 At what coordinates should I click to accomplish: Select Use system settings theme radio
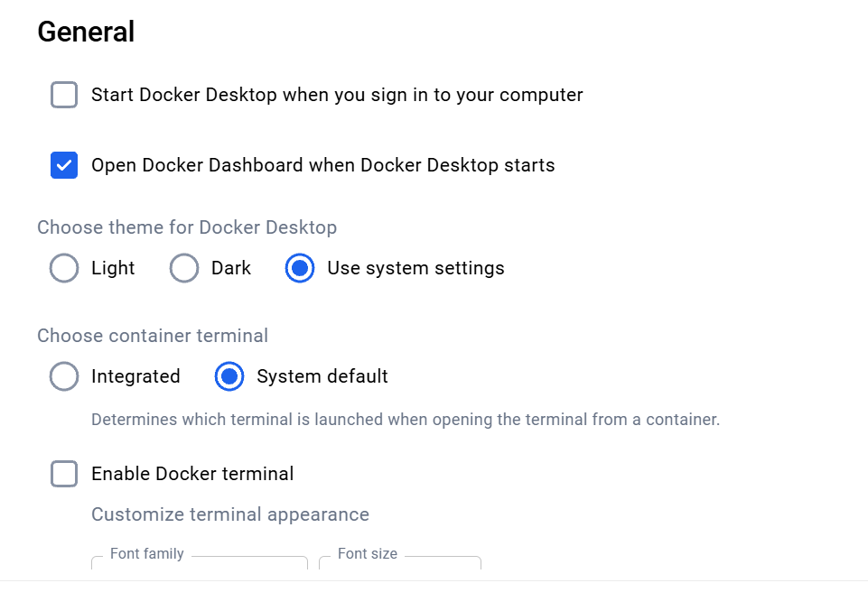[300, 268]
